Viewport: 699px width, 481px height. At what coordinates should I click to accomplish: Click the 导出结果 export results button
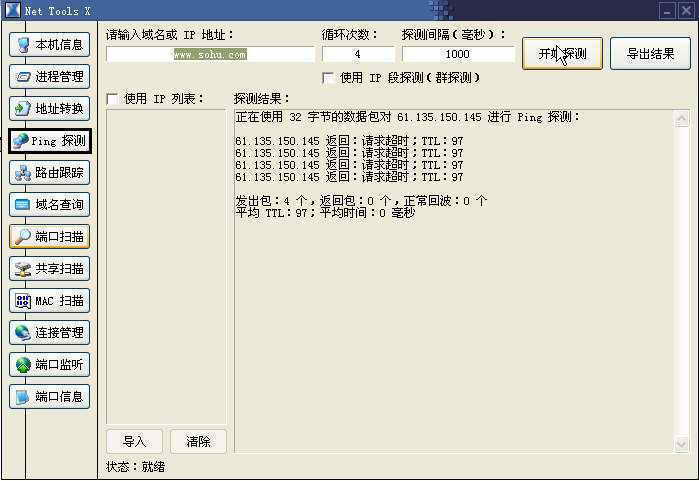(x=650, y=54)
